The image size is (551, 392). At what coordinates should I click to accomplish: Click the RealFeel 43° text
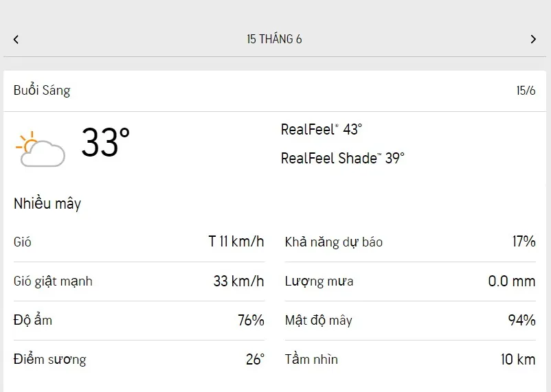point(322,129)
